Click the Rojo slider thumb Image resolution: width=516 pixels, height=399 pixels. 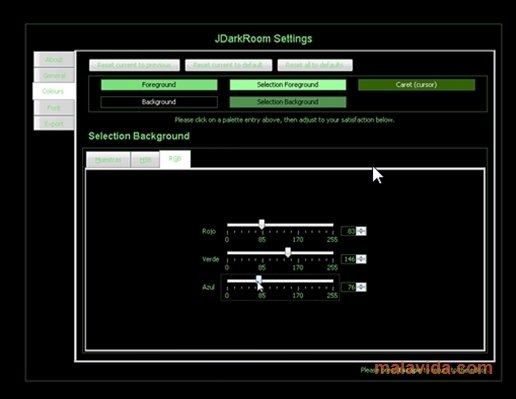(x=262, y=224)
